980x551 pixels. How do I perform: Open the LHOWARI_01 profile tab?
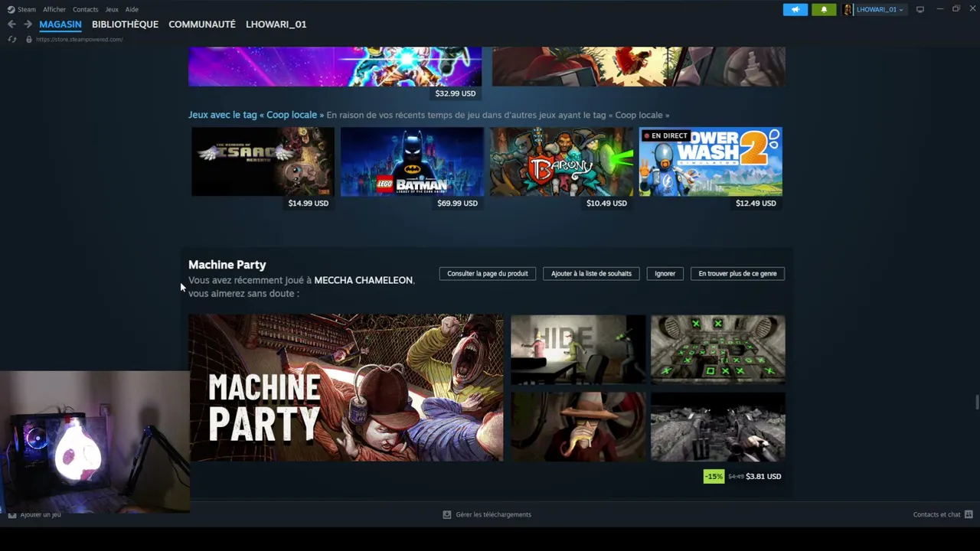tap(276, 24)
